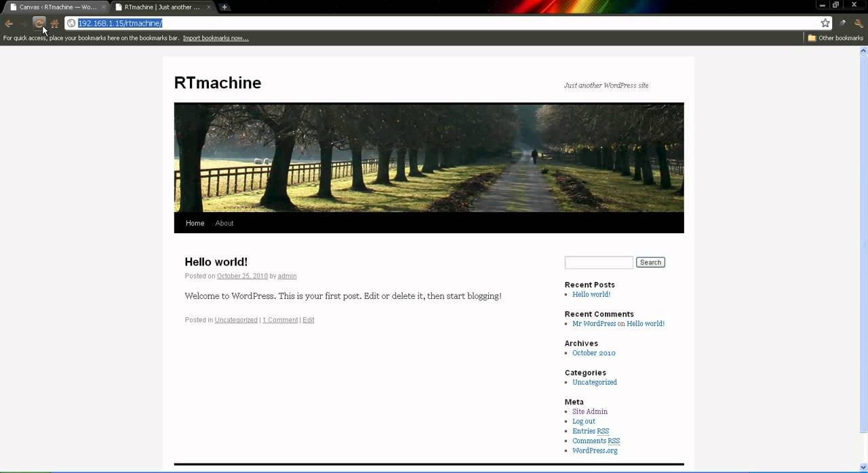
Task: Reload the page with the refresh icon
Action: coord(39,23)
